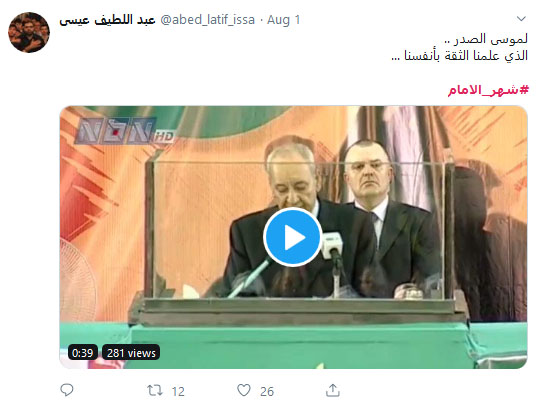
Task: Retweet using the retweet arrows icon
Action: pos(155,390)
